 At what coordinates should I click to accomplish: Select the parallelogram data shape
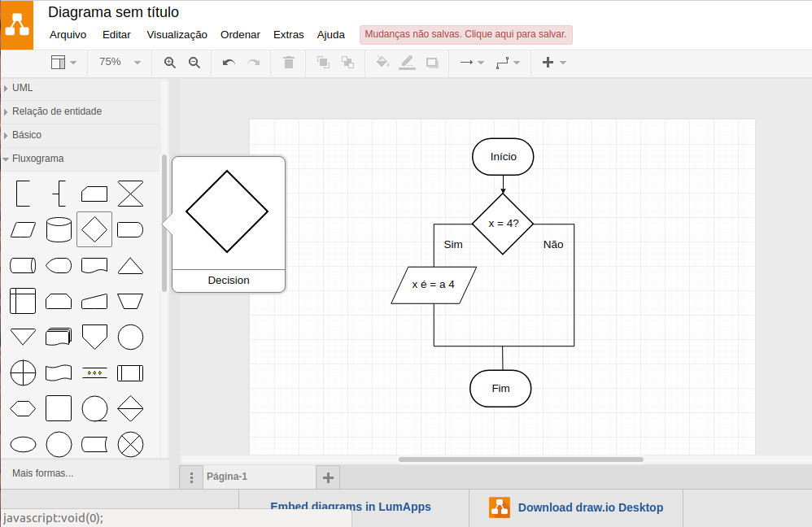point(24,229)
